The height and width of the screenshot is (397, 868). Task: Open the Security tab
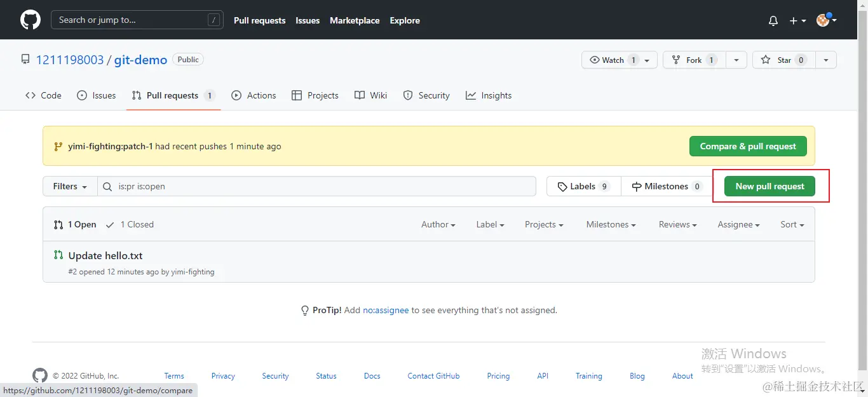click(x=426, y=95)
